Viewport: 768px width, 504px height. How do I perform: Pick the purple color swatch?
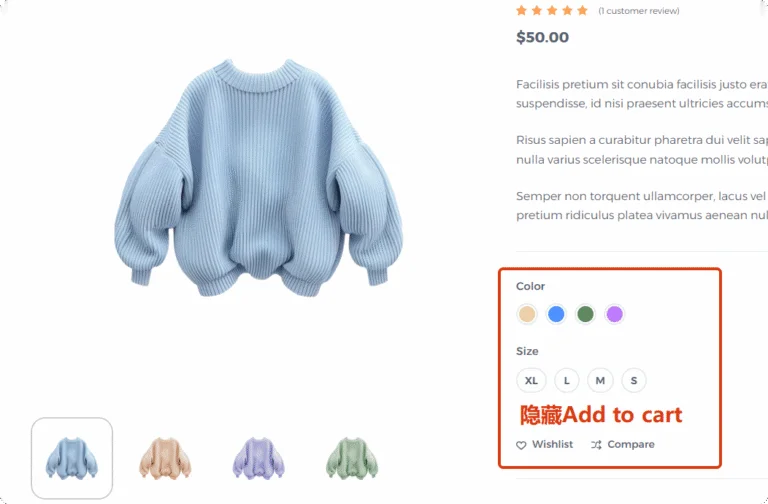click(x=614, y=314)
